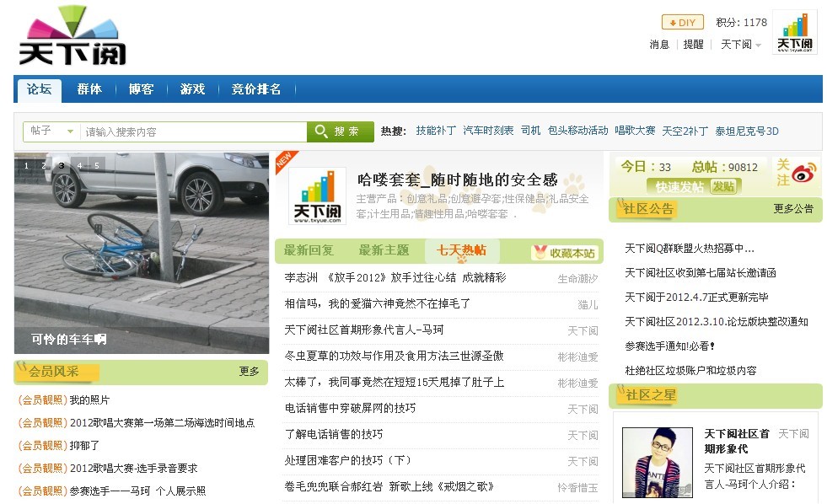Click the 可怜的车车啊 bicycle slideshow image
The height and width of the screenshot is (504, 827).
tap(142, 253)
